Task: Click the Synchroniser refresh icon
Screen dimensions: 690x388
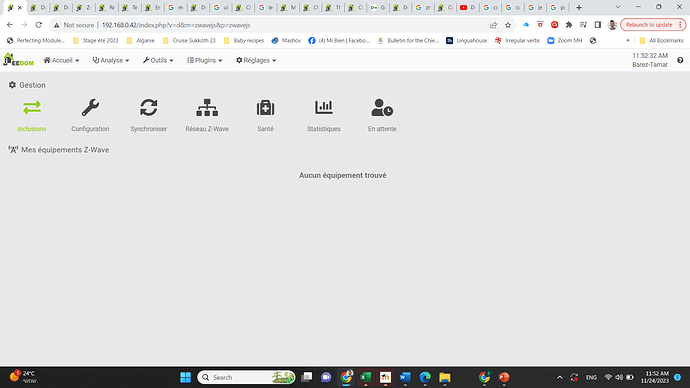Action: (149, 108)
